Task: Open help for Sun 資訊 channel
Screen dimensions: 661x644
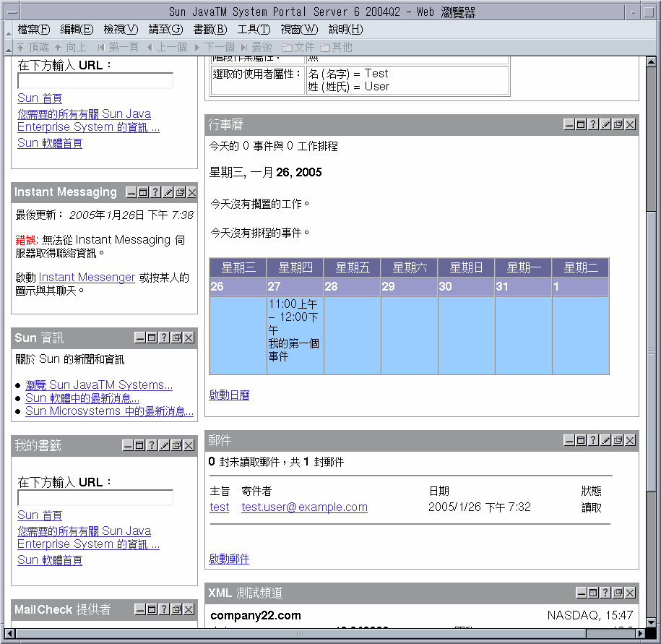Action: click(165, 338)
